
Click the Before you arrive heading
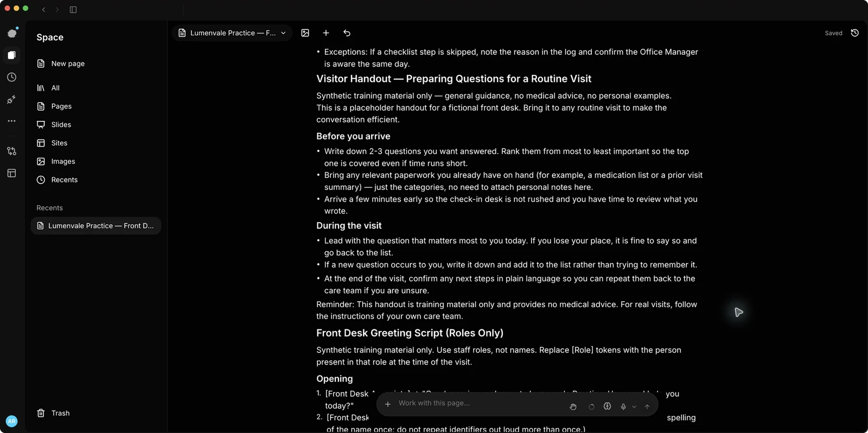coord(353,136)
